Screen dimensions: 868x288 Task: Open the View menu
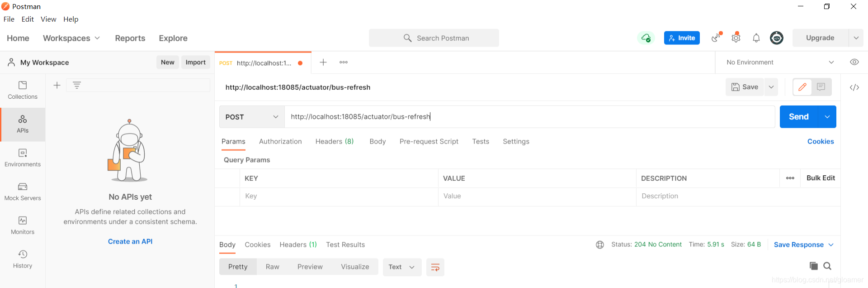coord(48,19)
